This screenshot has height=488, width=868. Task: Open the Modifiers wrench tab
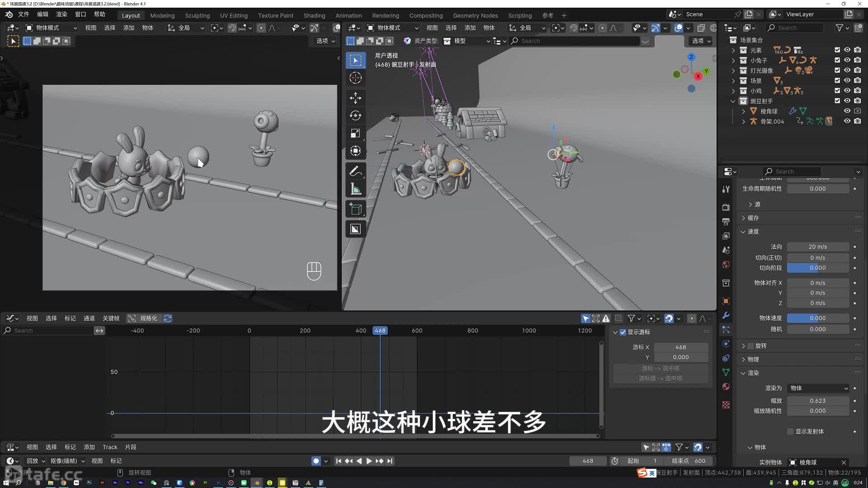click(x=726, y=315)
